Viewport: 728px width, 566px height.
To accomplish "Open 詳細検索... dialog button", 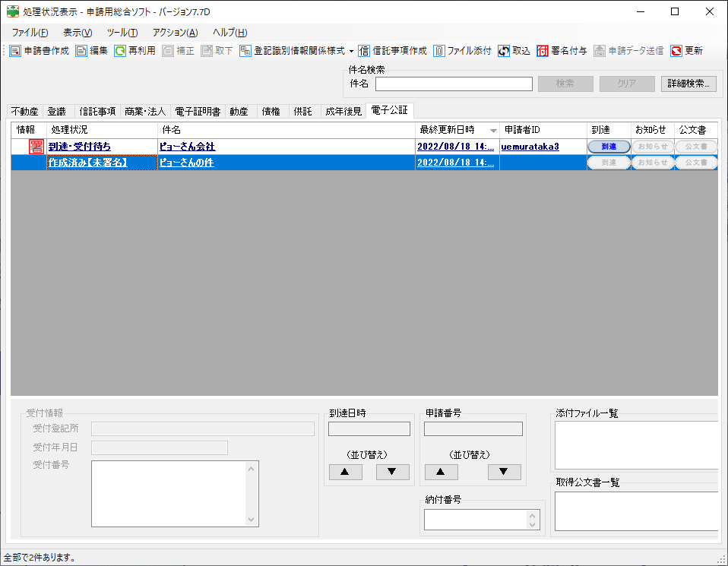I will (x=688, y=84).
